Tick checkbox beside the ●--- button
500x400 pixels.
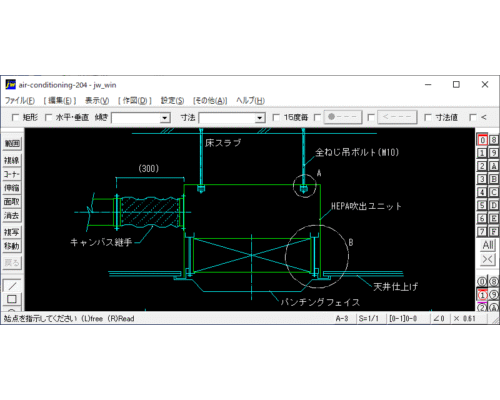click(x=318, y=117)
